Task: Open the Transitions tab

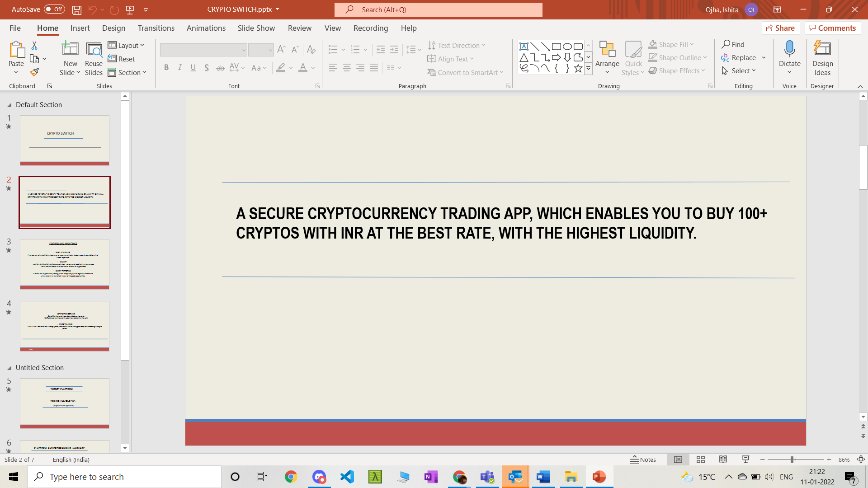Action: pos(156,28)
